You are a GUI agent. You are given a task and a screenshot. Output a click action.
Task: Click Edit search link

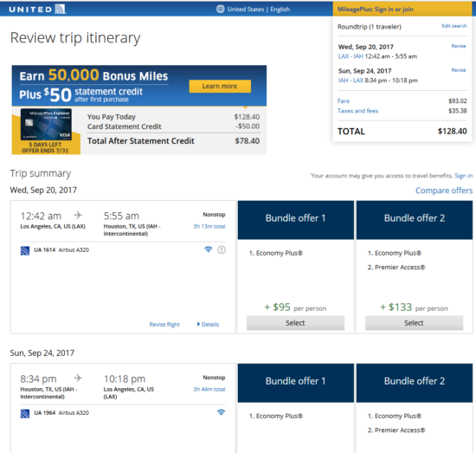[454, 26]
